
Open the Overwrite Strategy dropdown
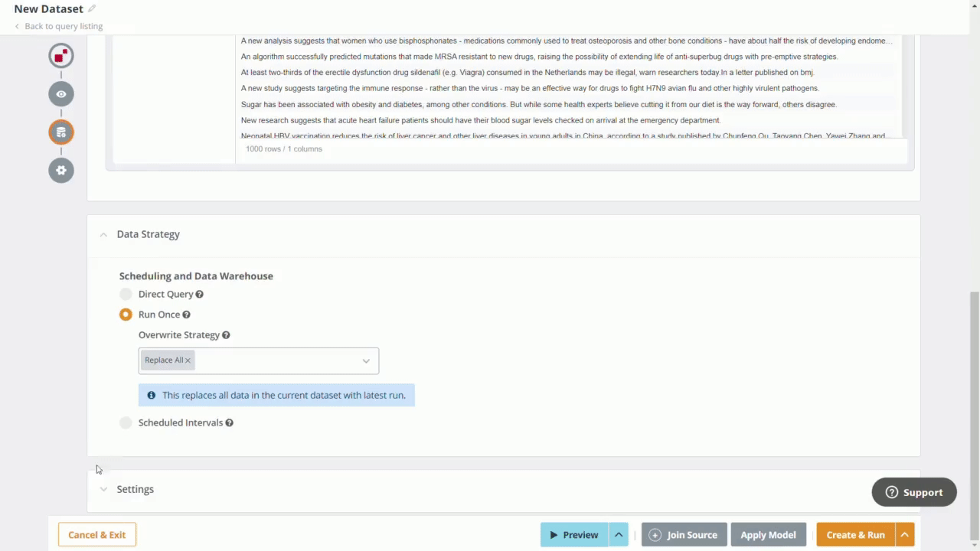coord(365,361)
